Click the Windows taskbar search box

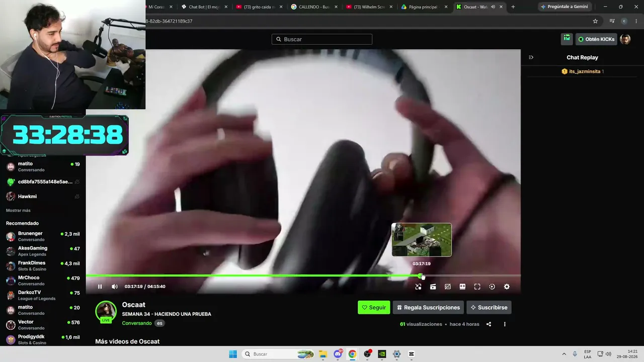[278, 354]
